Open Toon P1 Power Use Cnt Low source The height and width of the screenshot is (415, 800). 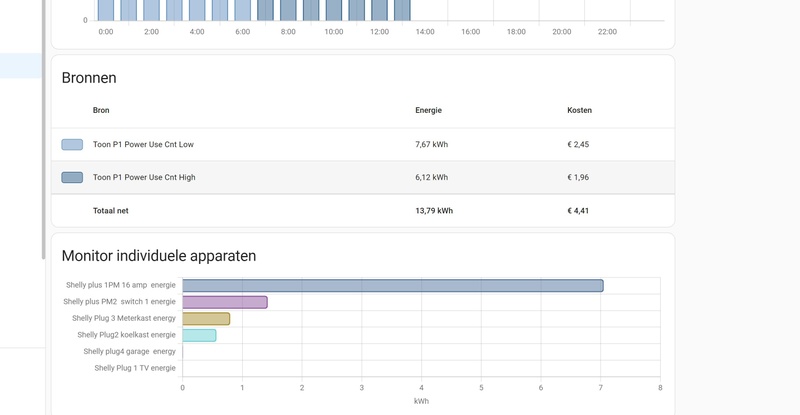[143, 145]
